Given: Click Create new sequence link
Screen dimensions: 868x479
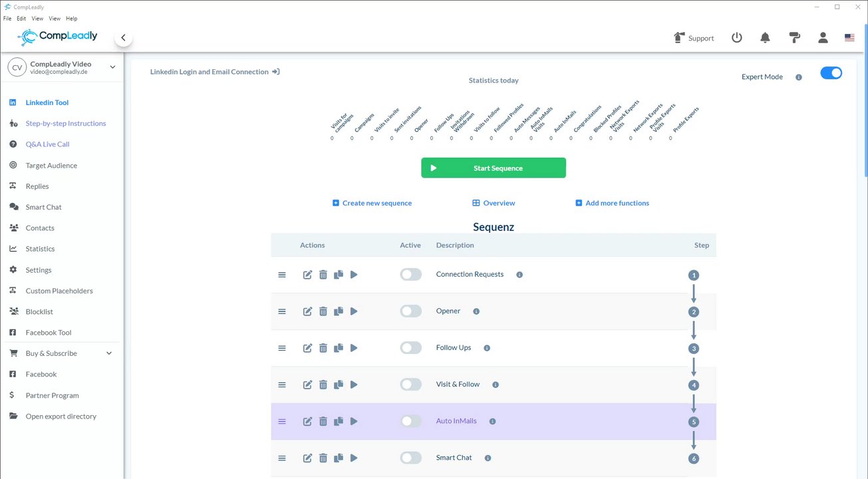Looking at the screenshot, I should pos(372,203).
